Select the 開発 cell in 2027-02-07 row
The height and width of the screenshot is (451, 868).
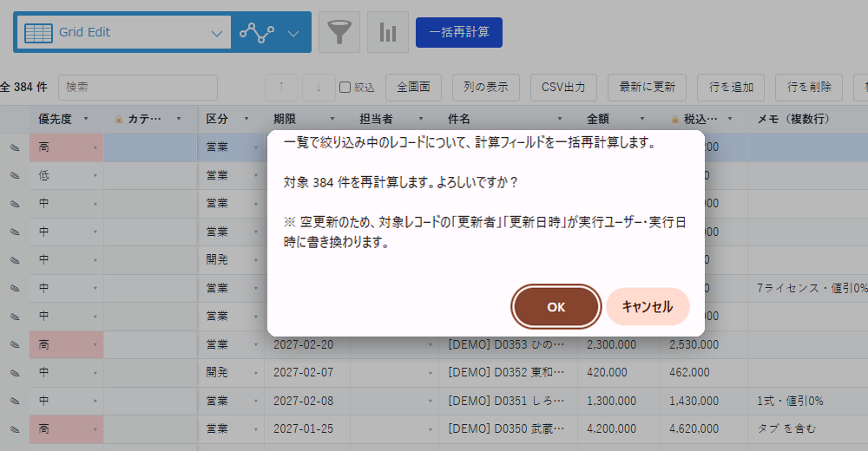pyautogui.click(x=231, y=372)
